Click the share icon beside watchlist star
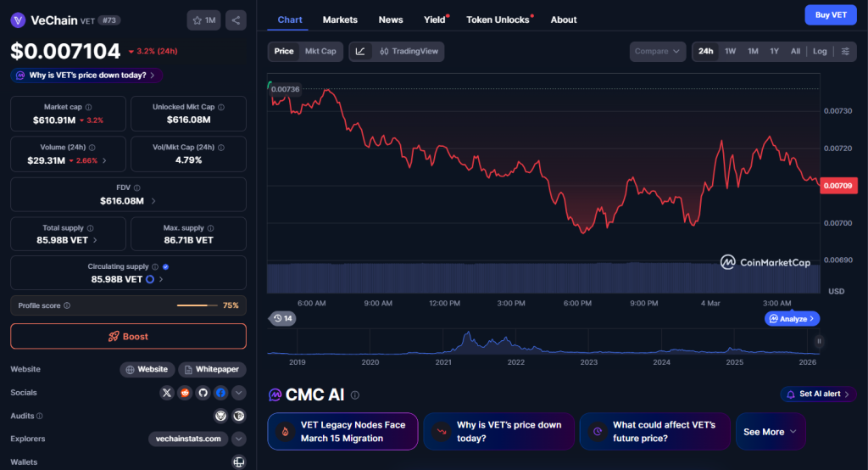868x470 pixels. 236,20
